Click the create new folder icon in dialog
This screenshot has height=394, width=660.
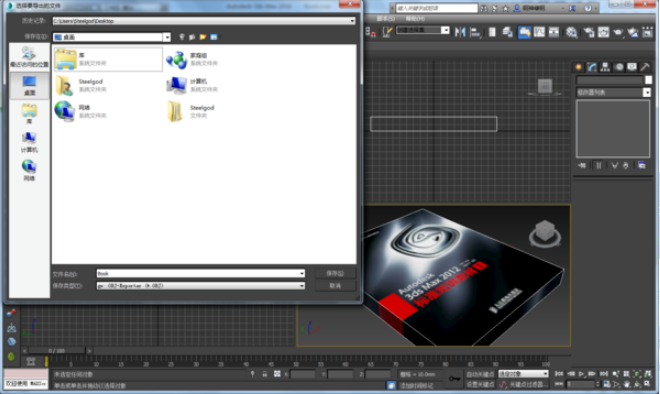(203, 37)
